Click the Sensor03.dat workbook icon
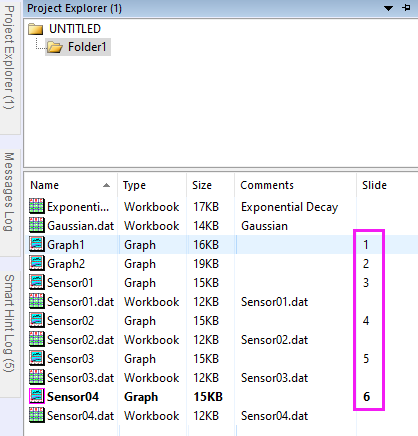418x436 pixels. pos(36,377)
